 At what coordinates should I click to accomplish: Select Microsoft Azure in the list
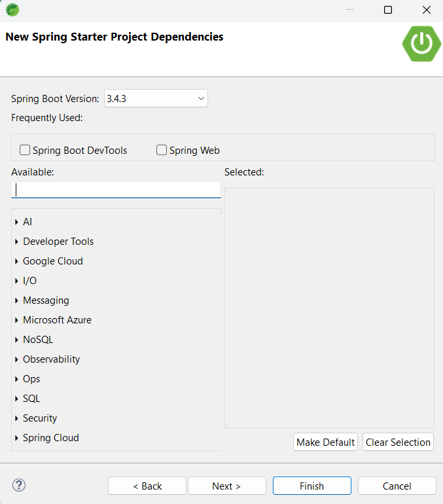(57, 320)
